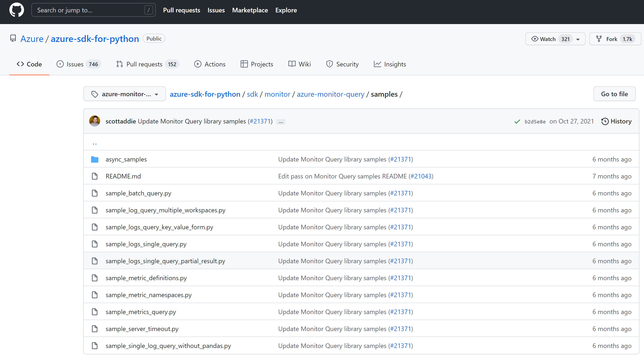Click the async_samples folder icon
The height and width of the screenshot is (356, 644).
click(94, 159)
